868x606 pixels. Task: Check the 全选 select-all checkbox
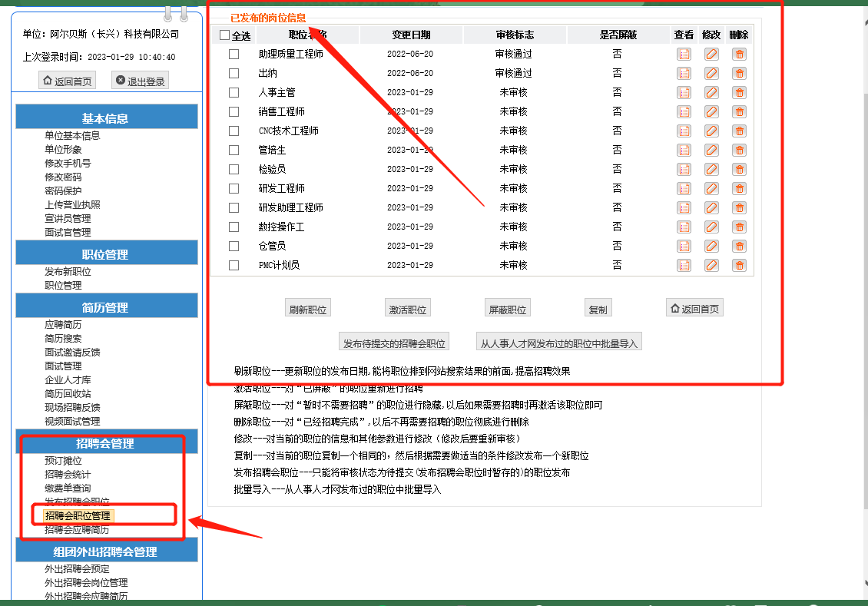[224, 35]
